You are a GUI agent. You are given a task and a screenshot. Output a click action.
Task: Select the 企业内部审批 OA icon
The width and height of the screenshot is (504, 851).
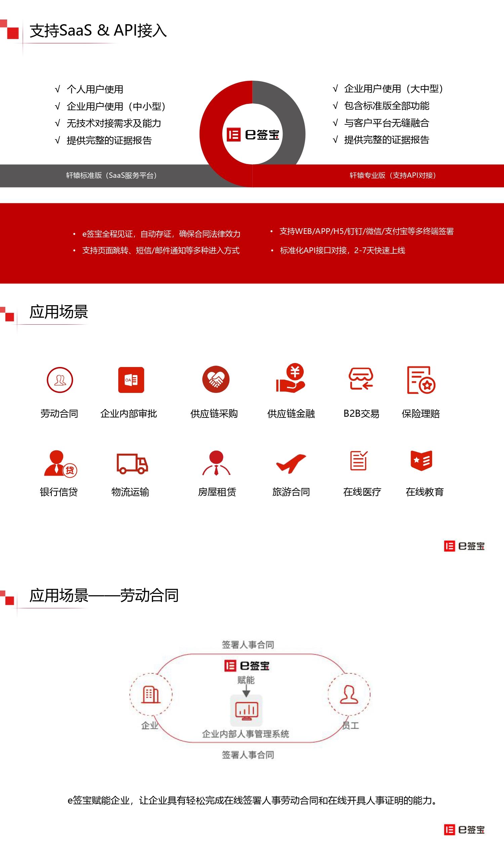click(131, 380)
